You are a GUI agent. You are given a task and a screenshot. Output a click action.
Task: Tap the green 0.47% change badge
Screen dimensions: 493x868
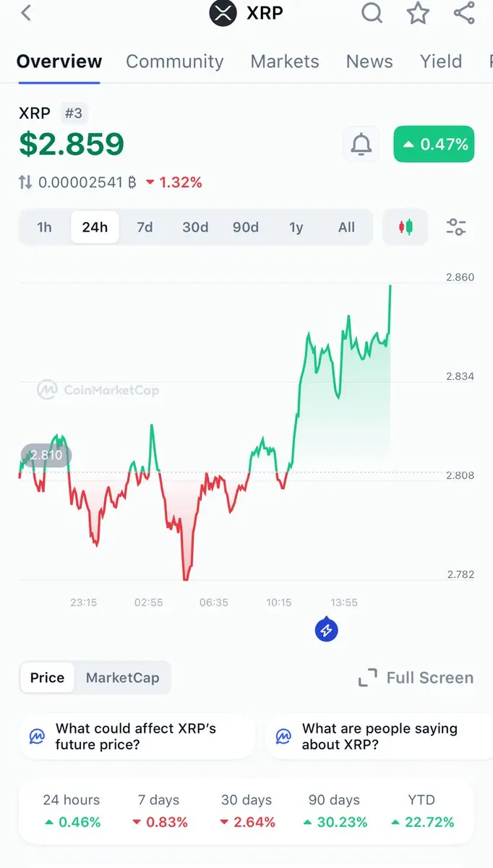[434, 144]
